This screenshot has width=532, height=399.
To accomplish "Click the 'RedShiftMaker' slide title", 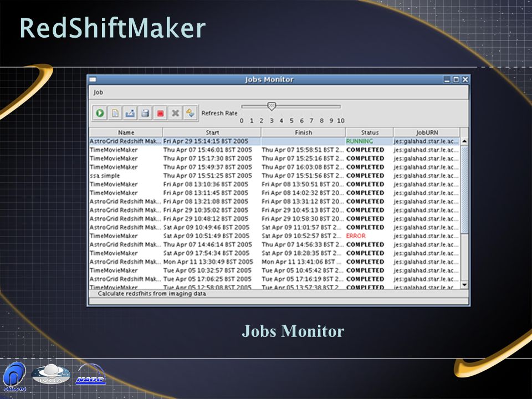I will [112, 28].
